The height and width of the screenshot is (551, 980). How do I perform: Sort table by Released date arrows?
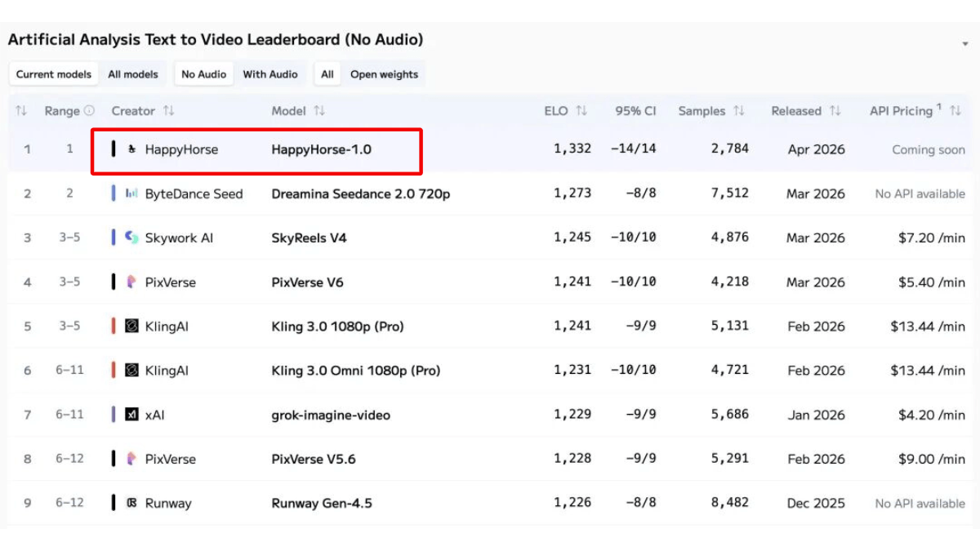(835, 111)
